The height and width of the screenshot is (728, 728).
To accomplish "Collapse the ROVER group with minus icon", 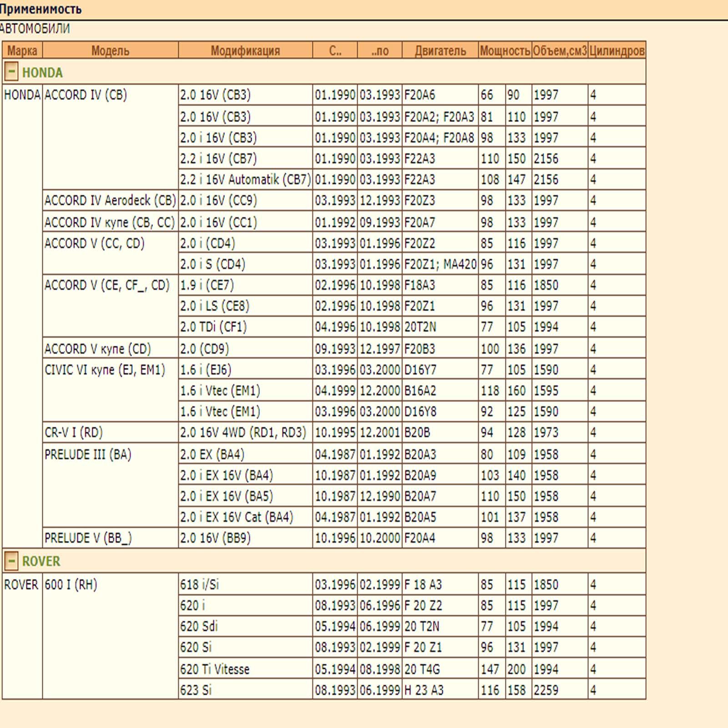I will [x=11, y=561].
